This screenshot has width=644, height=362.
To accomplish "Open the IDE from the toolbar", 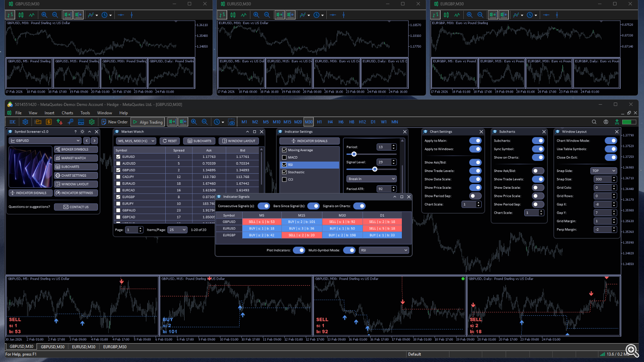I will pyautogui.click(x=12, y=122).
